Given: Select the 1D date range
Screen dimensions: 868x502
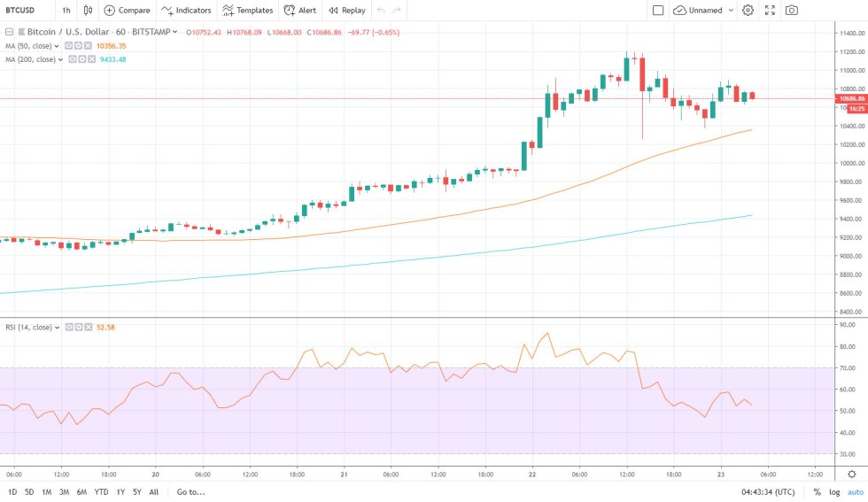Looking at the screenshot, I should (x=12, y=491).
